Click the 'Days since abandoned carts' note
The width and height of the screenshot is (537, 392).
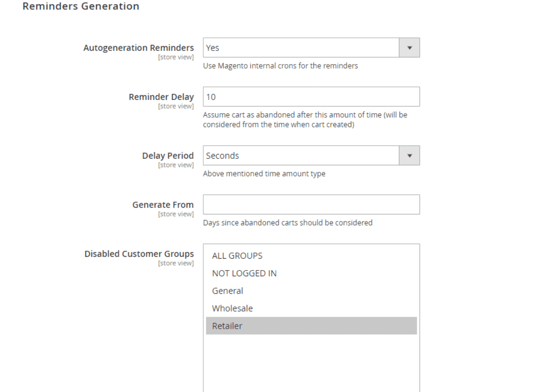tap(288, 223)
